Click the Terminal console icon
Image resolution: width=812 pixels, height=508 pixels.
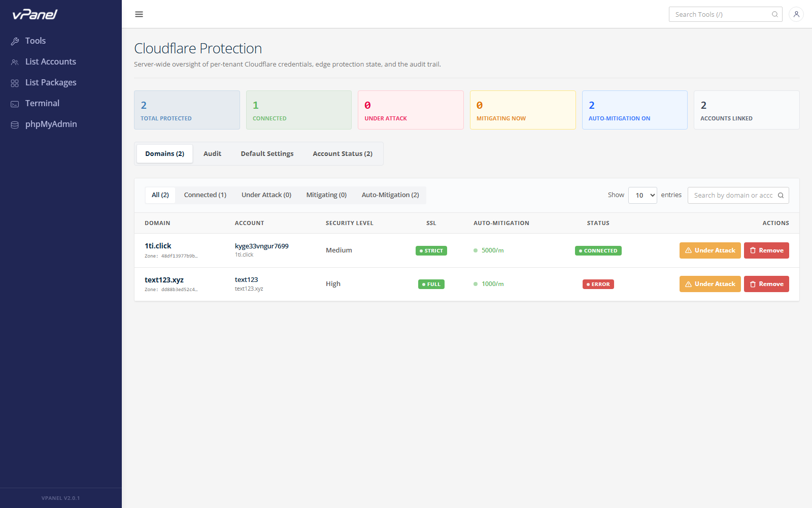[x=15, y=104]
